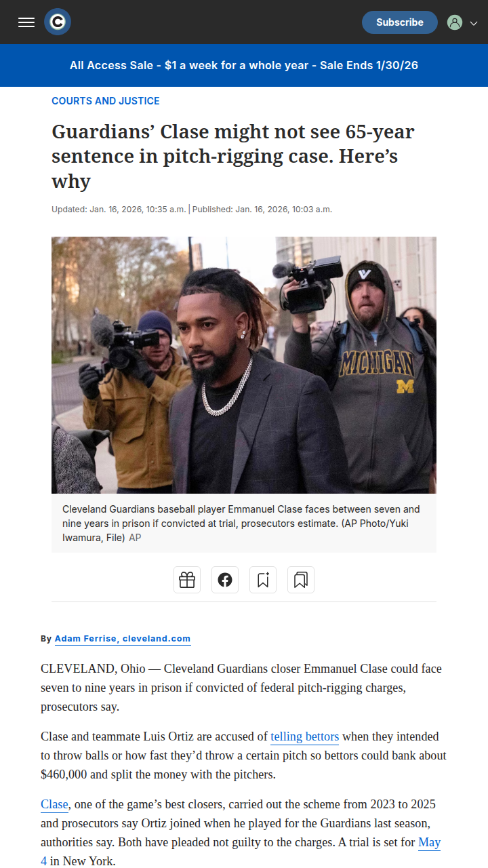The height and width of the screenshot is (868, 488).
Task: Click the 'AP' photo credit label
Action: pos(135,538)
